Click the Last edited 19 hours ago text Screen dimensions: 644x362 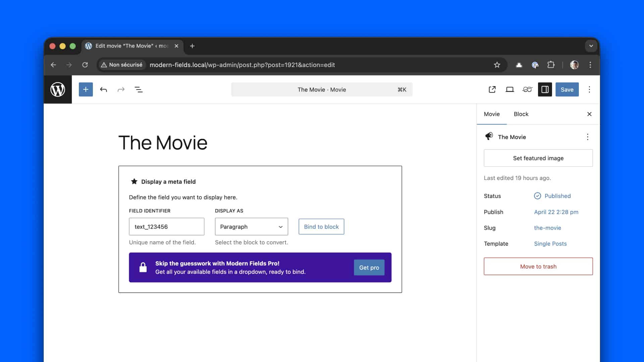pos(517,178)
